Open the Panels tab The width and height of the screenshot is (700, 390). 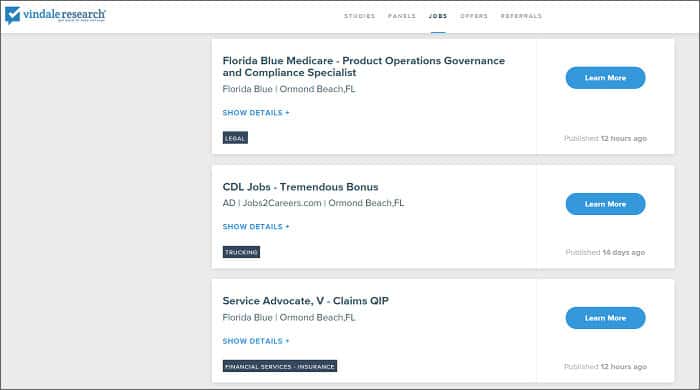pos(402,16)
